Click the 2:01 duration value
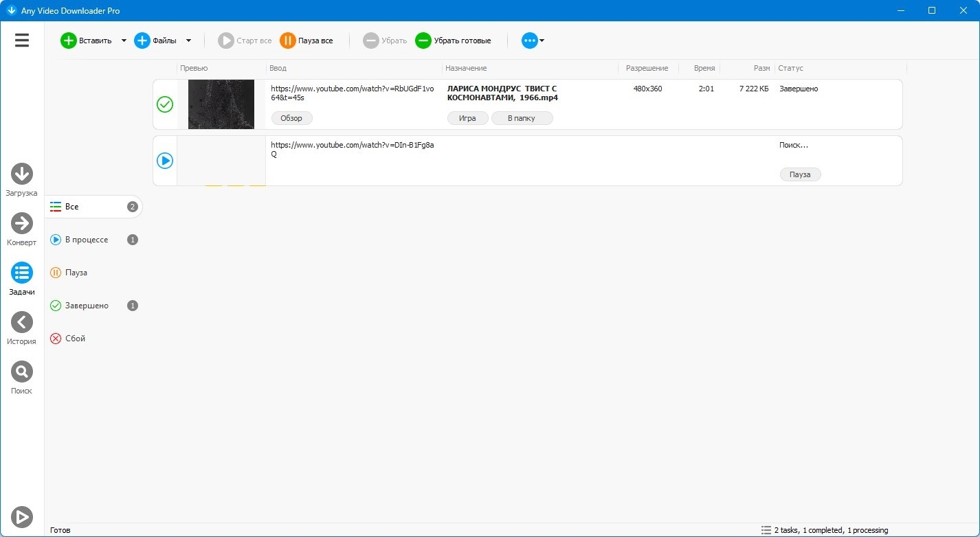The image size is (980, 537). click(x=706, y=89)
